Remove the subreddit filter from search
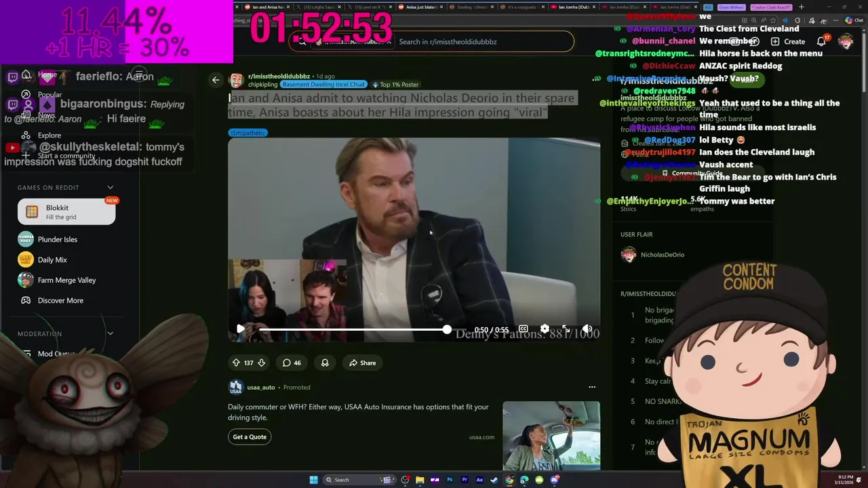The image size is (868, 488). (x=389, y=41)
